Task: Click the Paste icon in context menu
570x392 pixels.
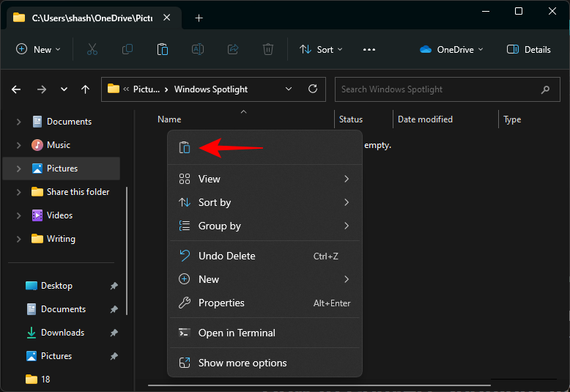Action: (185, 147)
